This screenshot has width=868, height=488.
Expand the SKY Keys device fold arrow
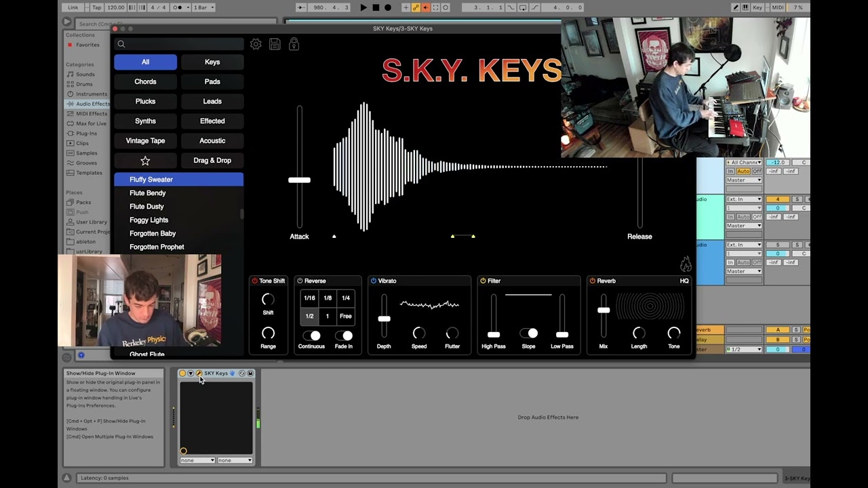click(191, 373)
